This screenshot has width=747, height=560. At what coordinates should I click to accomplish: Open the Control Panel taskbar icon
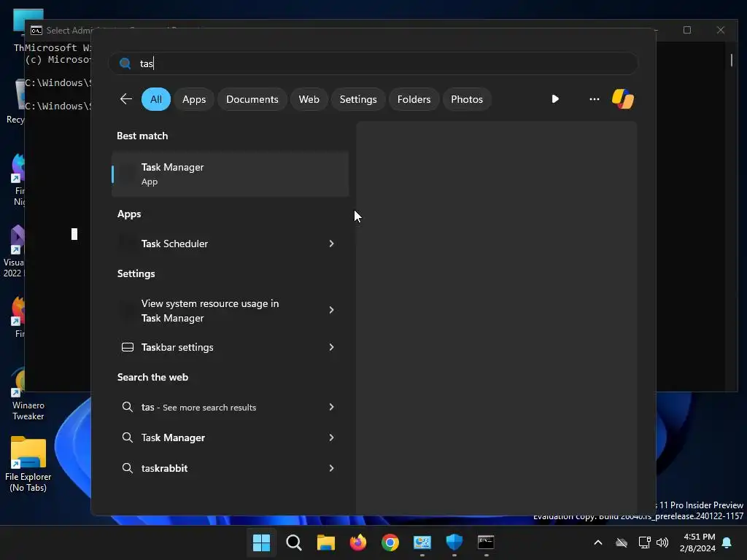click(x=422, y=542)
